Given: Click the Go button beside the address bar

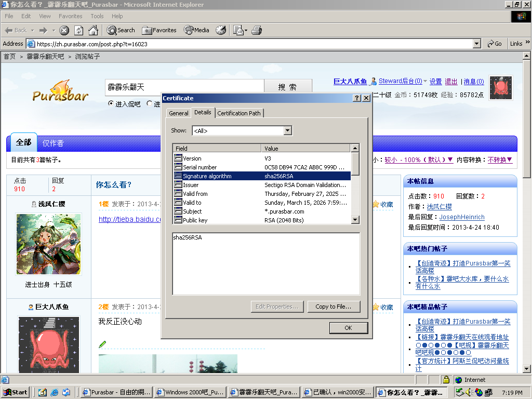Looking at the screenshot, I should coord(495,44).
